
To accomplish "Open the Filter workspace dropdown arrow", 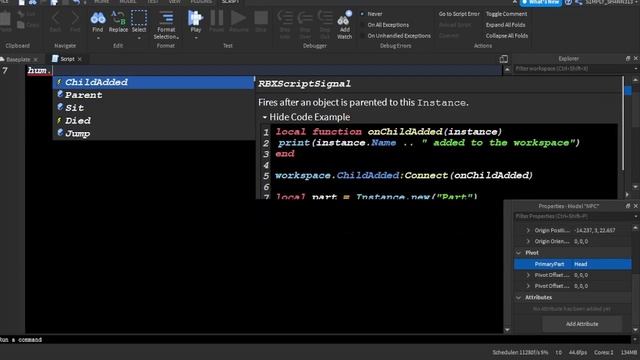I will point(636,69).
